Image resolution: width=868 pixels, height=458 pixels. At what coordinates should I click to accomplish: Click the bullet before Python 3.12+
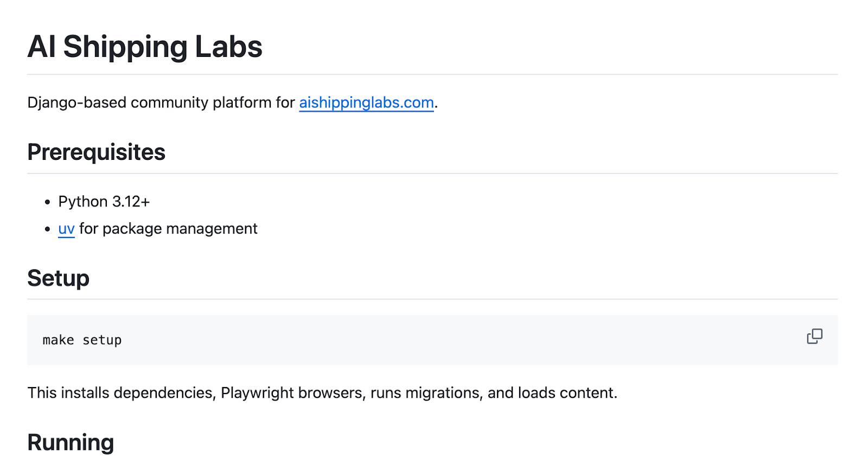(x=48, y=202)
